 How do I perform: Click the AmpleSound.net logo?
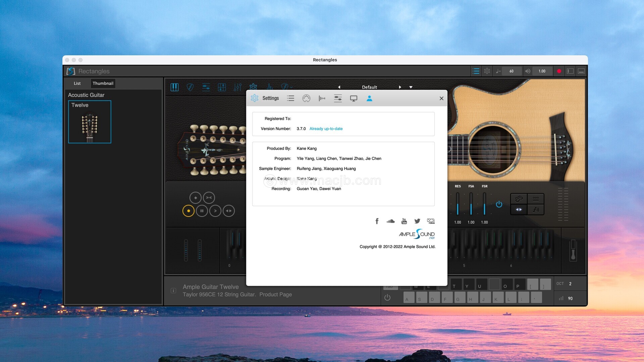pos(417,234)
